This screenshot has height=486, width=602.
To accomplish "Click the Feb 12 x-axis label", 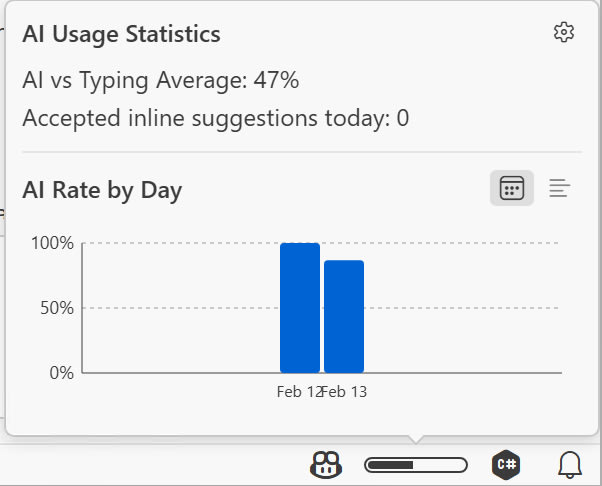I will 297,392.
